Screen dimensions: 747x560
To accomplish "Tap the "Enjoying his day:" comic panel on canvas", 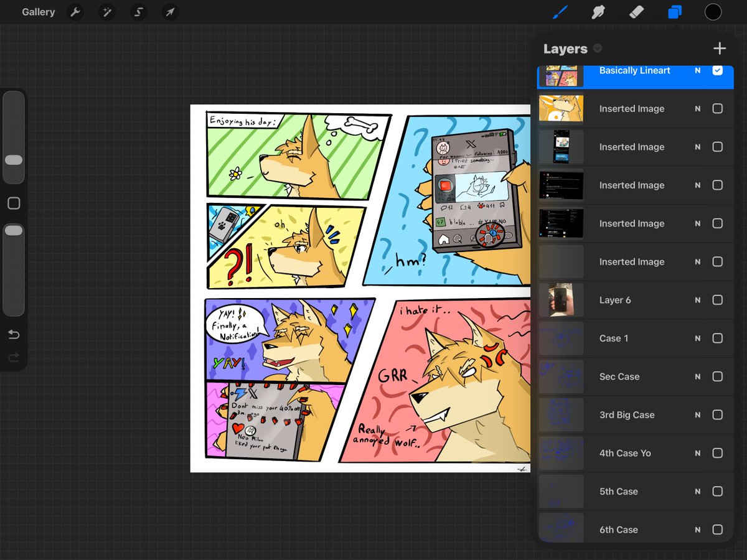I will click(298, 156).
